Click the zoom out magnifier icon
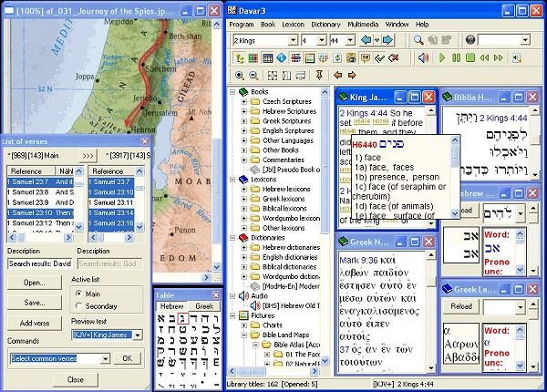The height and width of the screenshot is (392, 547). (253, 75)
